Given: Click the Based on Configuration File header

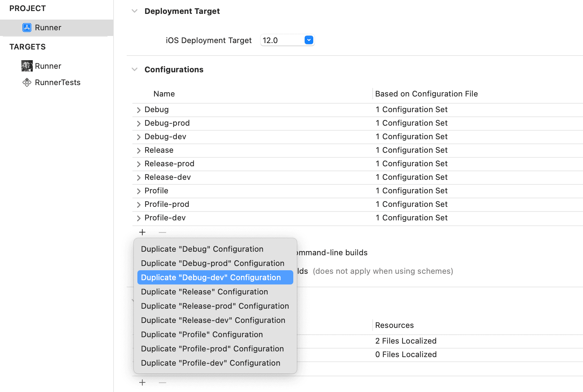Looking at the screenshot, I should point(426,94).
